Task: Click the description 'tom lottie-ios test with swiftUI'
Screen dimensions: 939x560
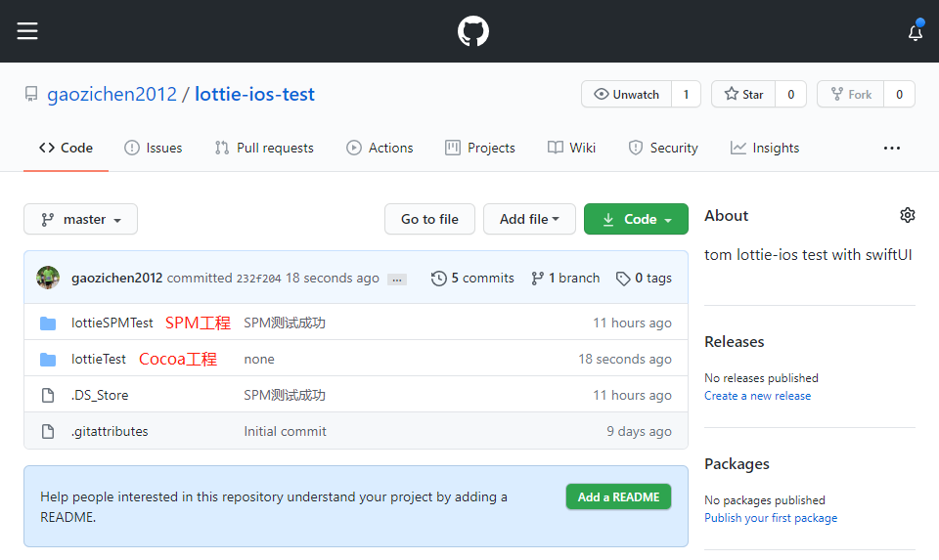Action: (x=808, y=255)
